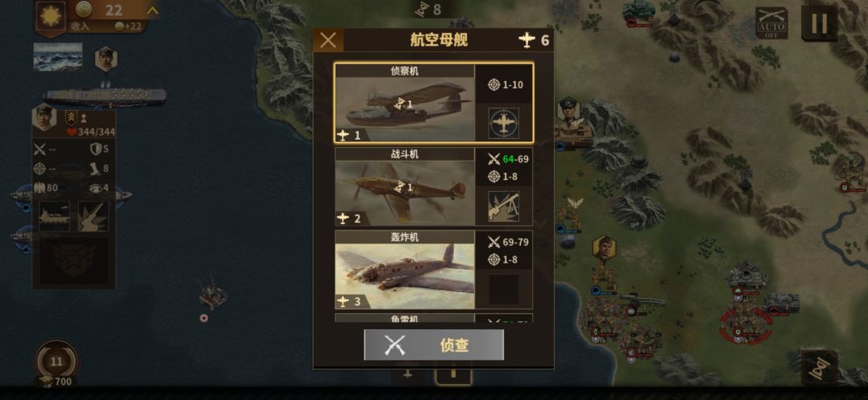Viewport: 868px width, 400px height.
Task: Select the 侦察机 reconnaissance plane card
Action: coord(433,103)
